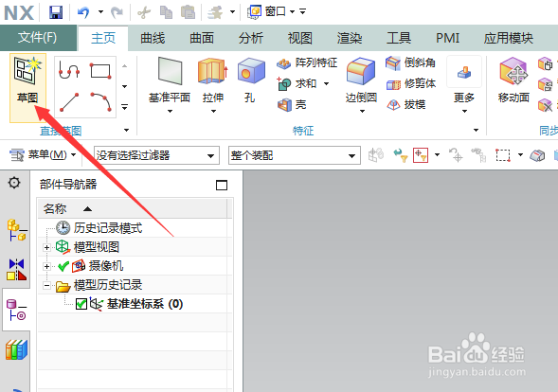Select the Profile curve sketch tool

[69, 69]
